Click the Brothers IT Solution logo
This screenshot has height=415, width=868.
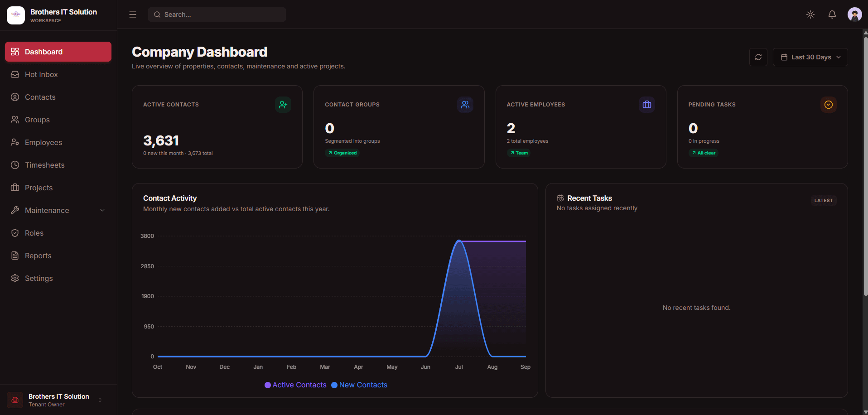tap(16, 15)
